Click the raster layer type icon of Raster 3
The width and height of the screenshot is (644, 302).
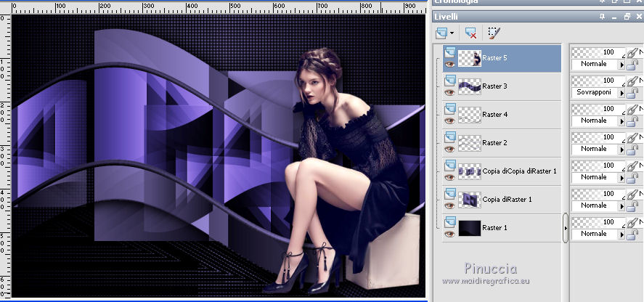[449, 81]
